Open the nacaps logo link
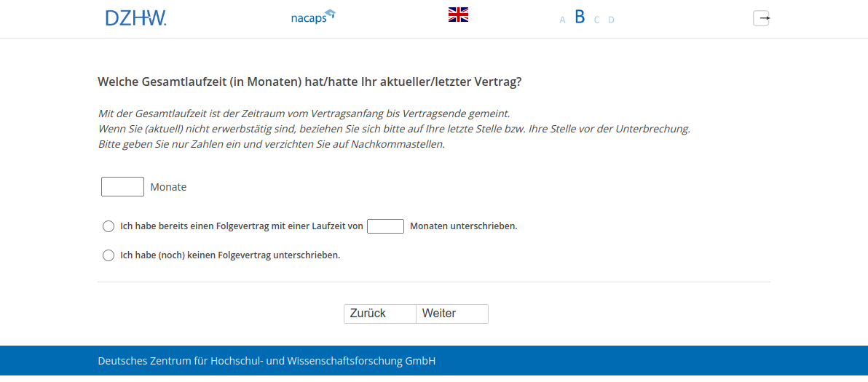 (x=312, y=17)
